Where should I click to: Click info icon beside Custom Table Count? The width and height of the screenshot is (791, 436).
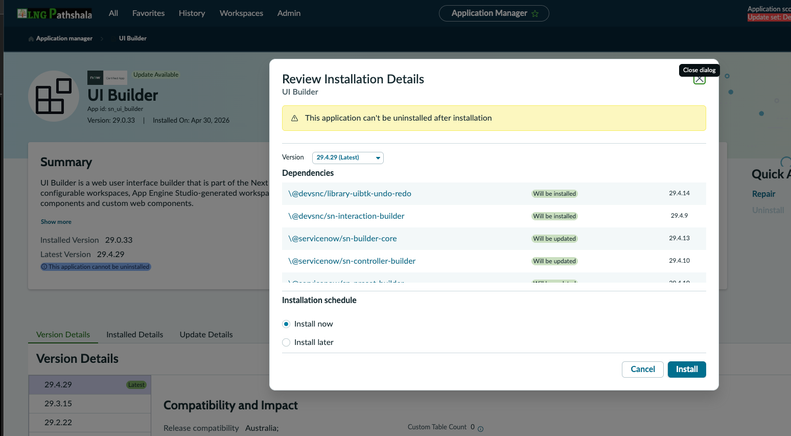pos(480,428)
